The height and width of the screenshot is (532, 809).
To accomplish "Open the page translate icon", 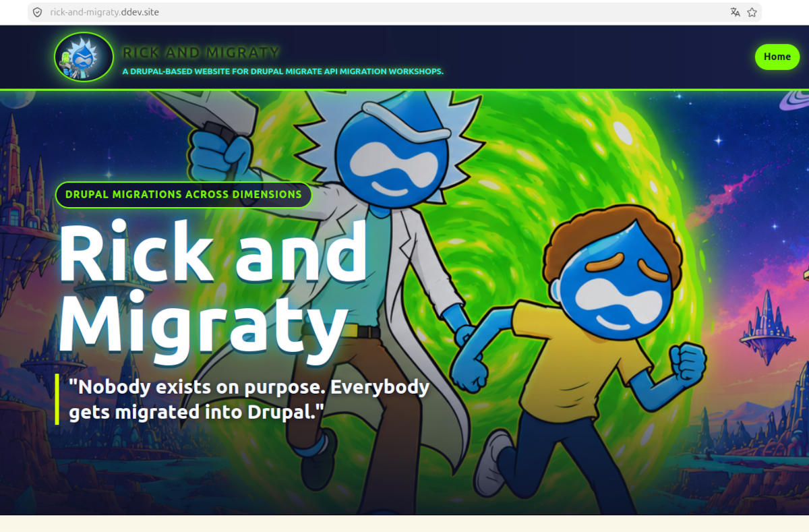I will [735, 12].
